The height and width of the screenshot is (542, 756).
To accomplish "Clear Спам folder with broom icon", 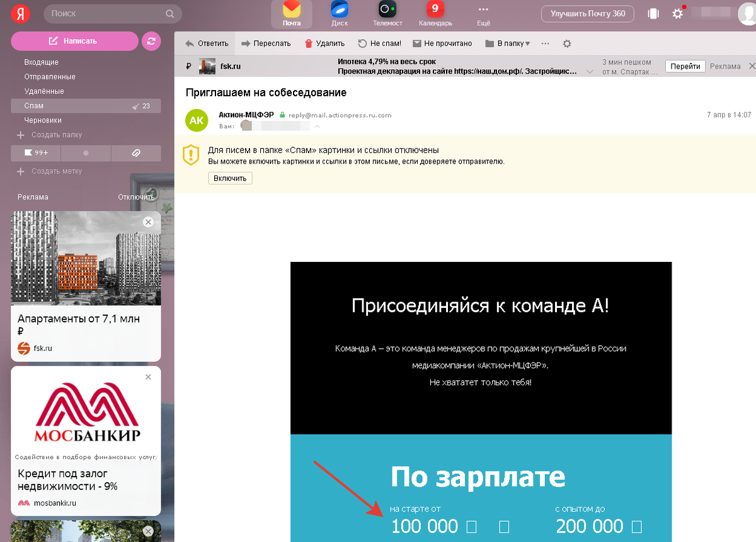I will click(135, 106).
